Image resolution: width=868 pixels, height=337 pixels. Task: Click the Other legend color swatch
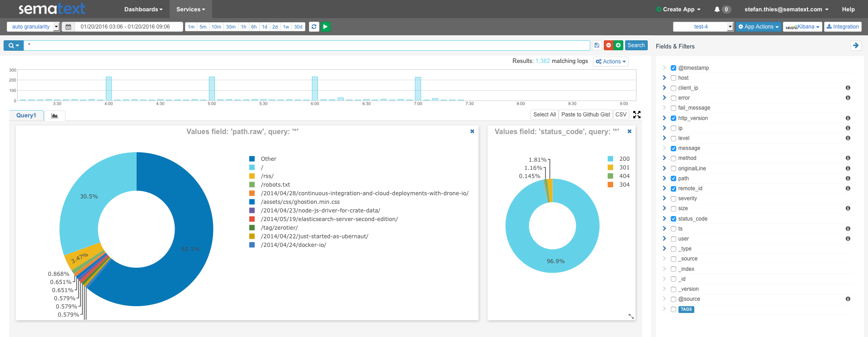(x=252, y=159)
